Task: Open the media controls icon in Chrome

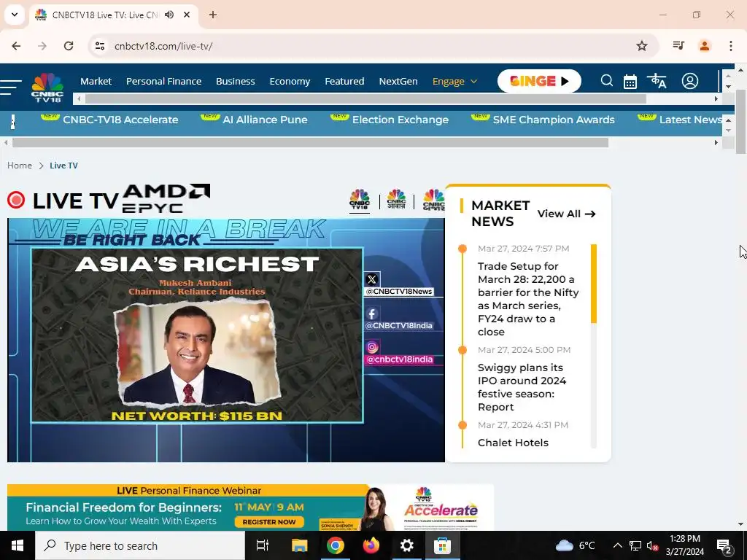Action: pyautogui.click(x=678, y=46)
